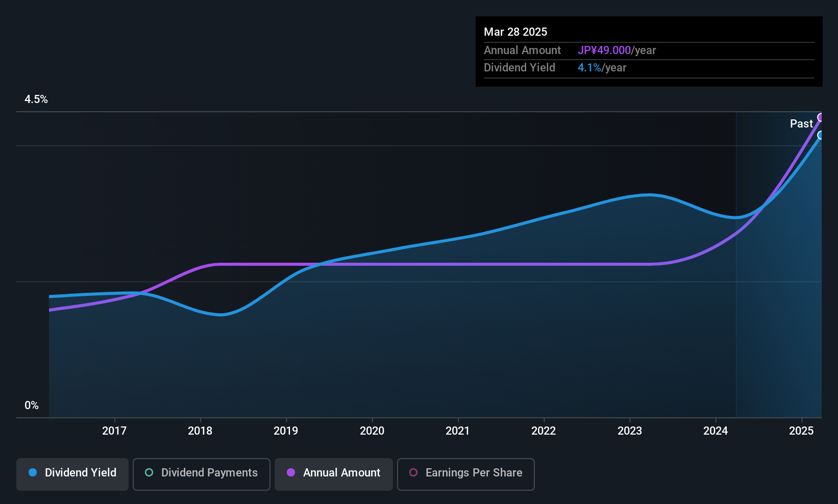Select the 2024 year on the axis
This screenshot has width=838, height=504.
tap(716, 431)
